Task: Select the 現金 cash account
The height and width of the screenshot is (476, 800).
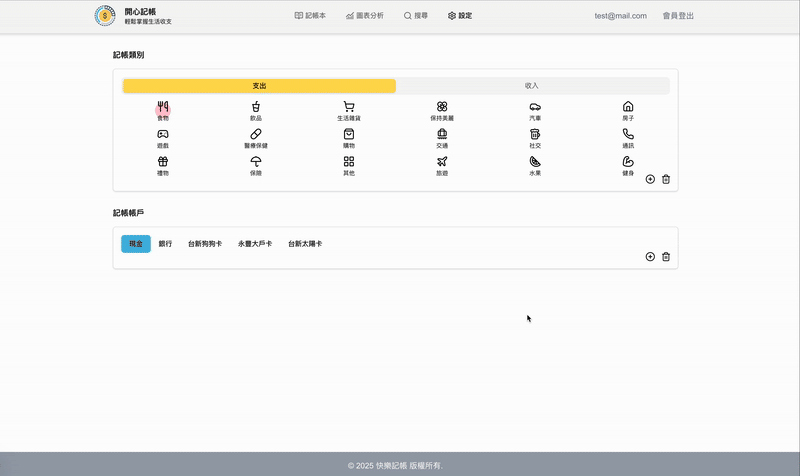Action: coord(136,244)
